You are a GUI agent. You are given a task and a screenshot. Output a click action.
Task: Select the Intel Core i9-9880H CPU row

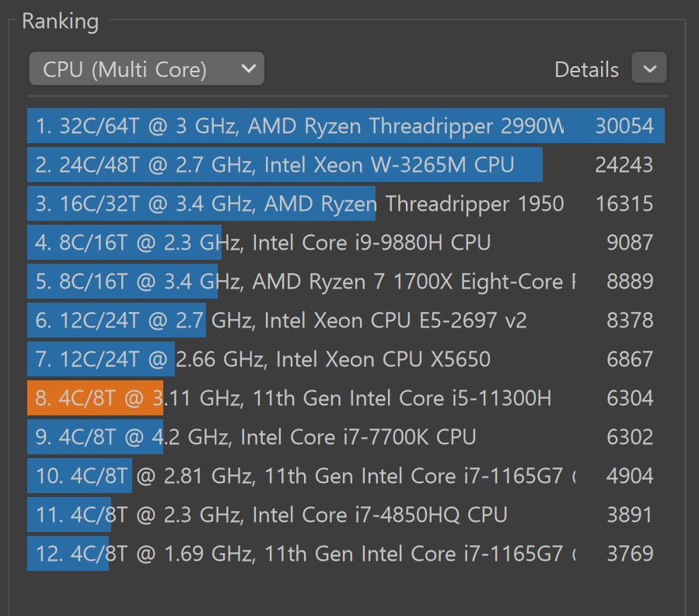(x=345, y=243)
